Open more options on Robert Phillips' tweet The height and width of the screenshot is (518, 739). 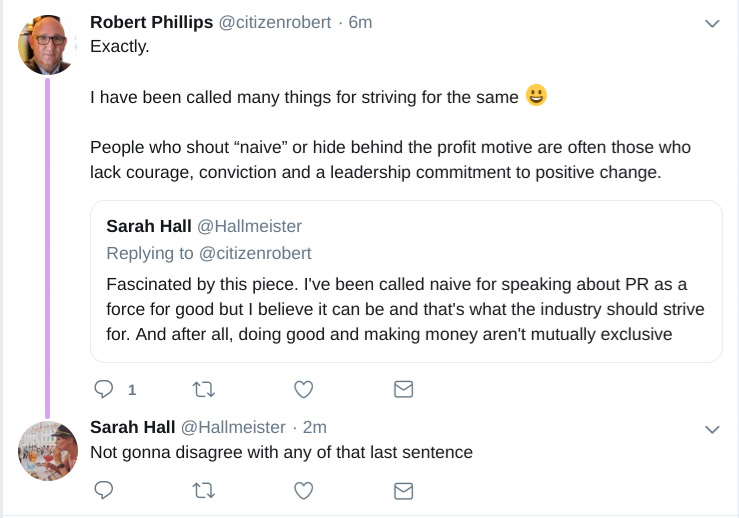tap(712, 23)
